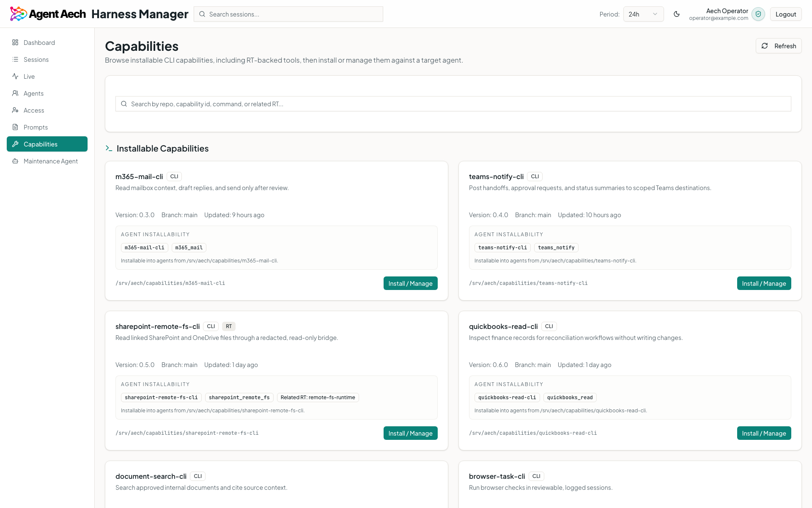Click the Sessions list icon in sidebar
This screenshot has width=812, height=508.
pyautogui.click(x=15, y=59)
